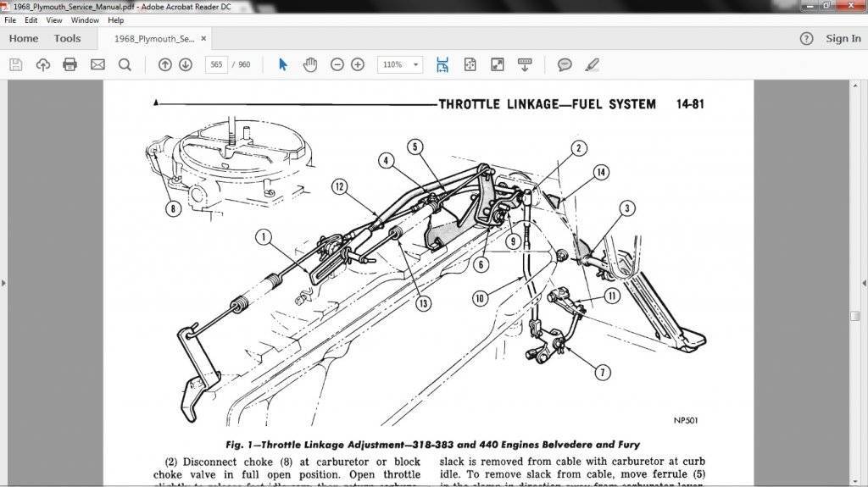
Task: Toggle fit-to-width scrolling mode
Action: point(442,64)
